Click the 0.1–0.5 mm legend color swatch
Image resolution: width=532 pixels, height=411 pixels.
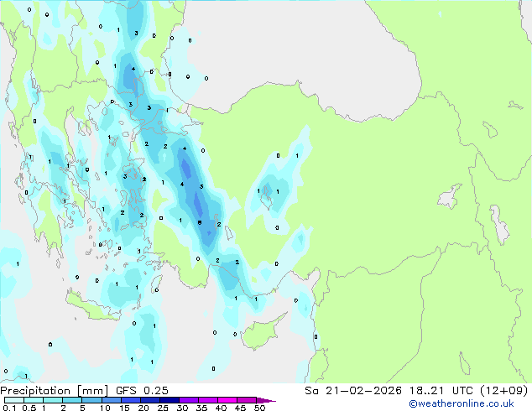pyautogui.click(x=14, y=400)
